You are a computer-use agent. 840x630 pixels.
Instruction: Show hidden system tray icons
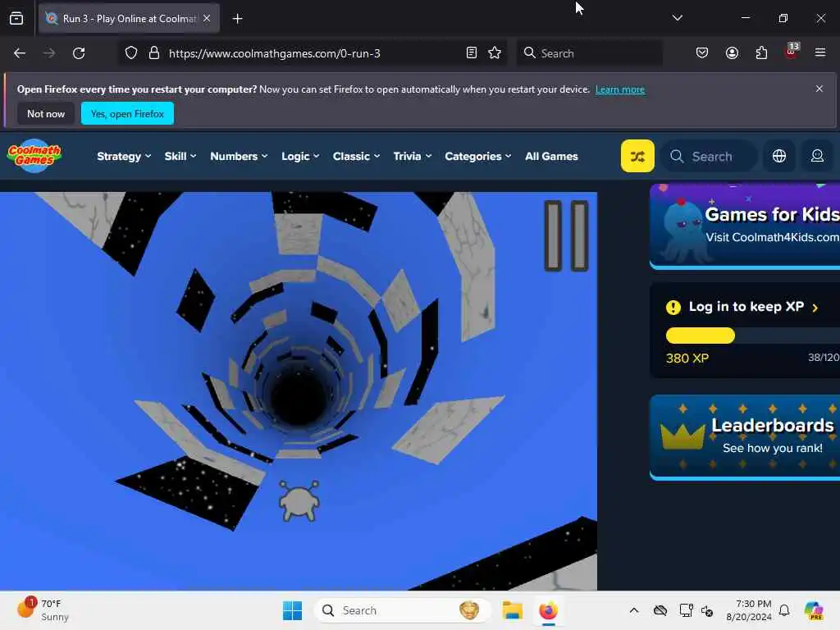pos(634,610)
